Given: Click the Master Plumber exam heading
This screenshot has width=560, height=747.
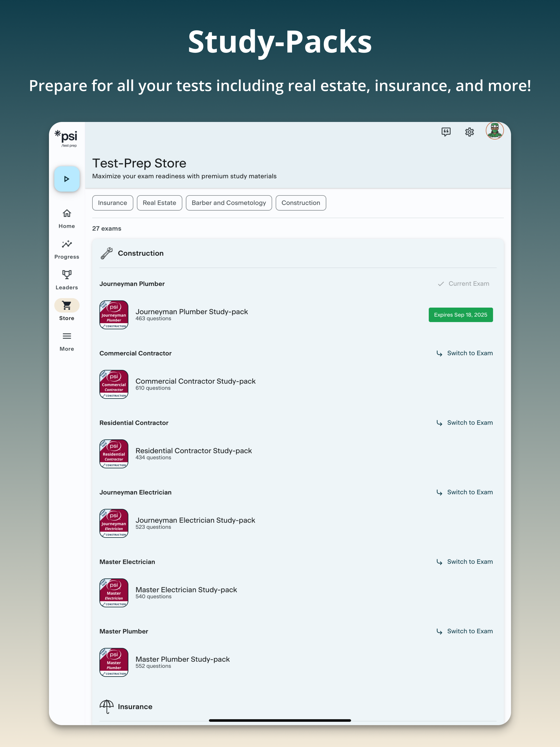Looking at the screenshot, I should pos(124,632).
